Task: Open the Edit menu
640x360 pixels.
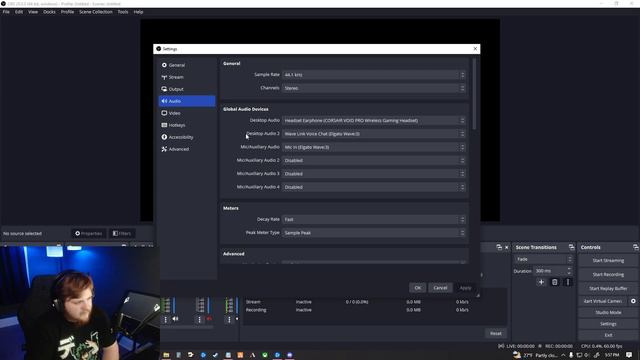Action: (x=19, y=12)
